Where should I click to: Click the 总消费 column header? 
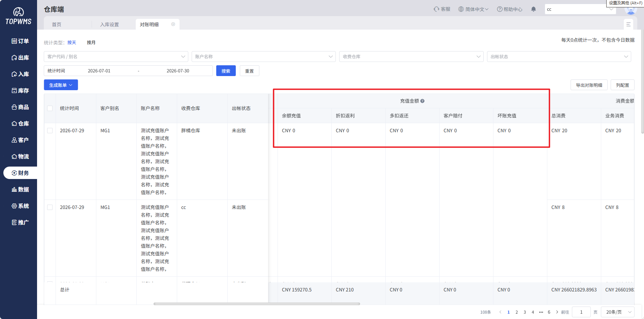pos(558,116)
